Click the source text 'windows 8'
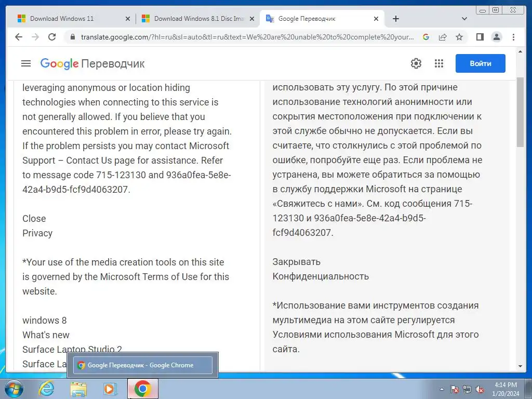 coord(45,320)
